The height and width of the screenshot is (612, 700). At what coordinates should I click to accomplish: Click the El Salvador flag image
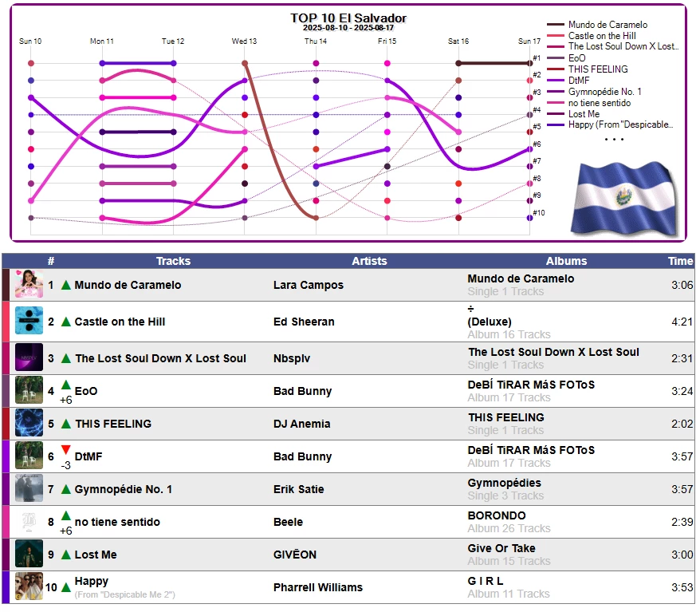click(x=625, y=199)
